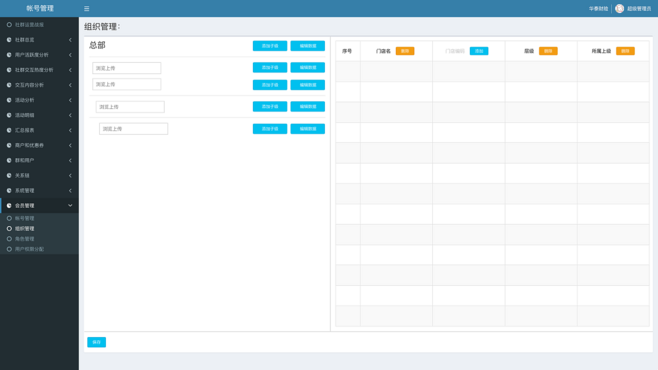This screenshot has width=658, height=370.
Task: Click the add-child button beside the second 浏览上传 field
Action: (x=270, y=85)
